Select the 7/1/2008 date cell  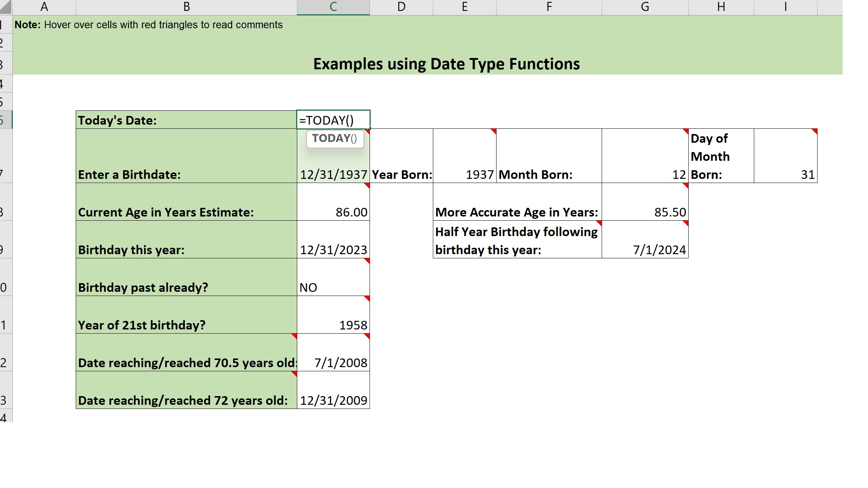click(333, 352)
